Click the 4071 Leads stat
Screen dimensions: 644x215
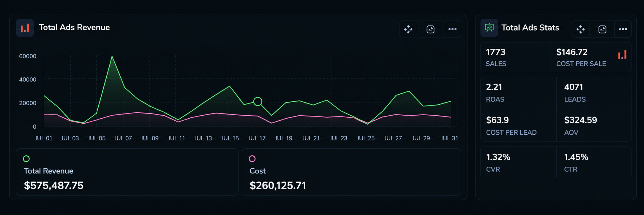coord(594,93)
